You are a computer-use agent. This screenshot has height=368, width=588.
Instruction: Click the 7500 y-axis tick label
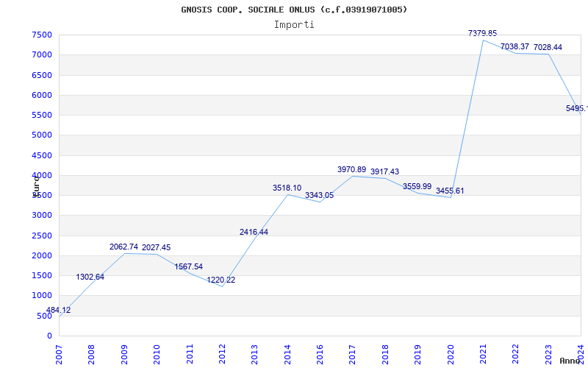(42, 35)
